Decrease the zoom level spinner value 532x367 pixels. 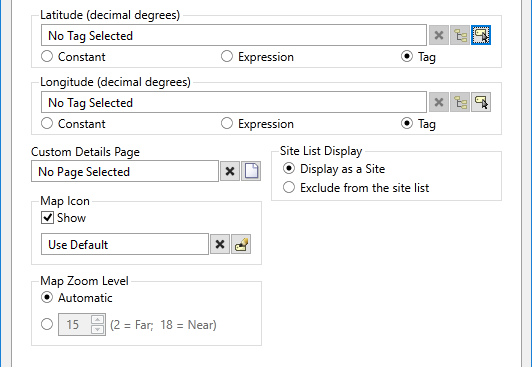click(x=97, y=329)
